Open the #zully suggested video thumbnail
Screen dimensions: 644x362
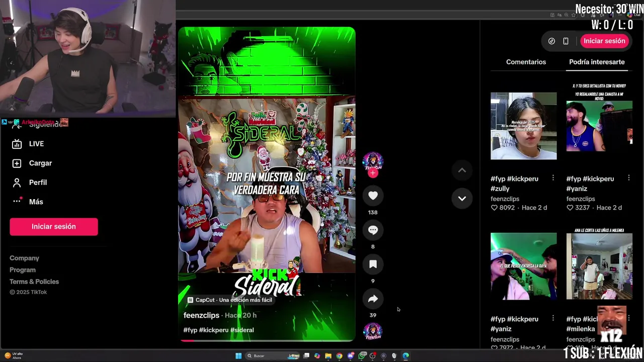click(524, 126)
